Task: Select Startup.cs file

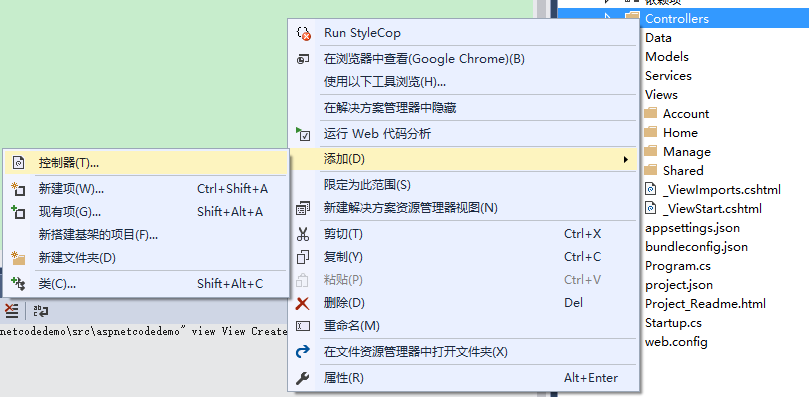Action: 673,323
